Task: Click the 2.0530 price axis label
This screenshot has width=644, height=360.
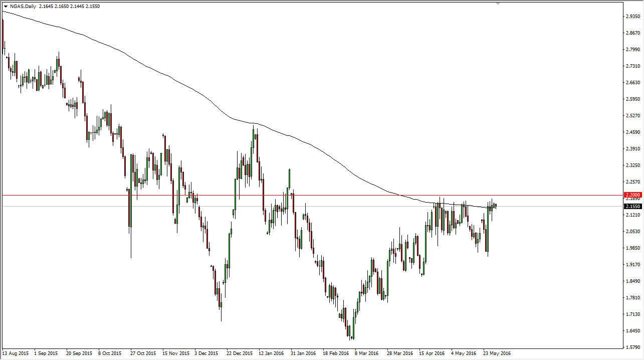Action: coord(632,231)
